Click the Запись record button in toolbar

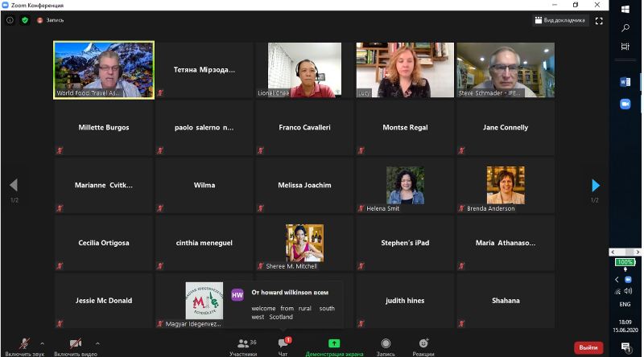(386, 347)
